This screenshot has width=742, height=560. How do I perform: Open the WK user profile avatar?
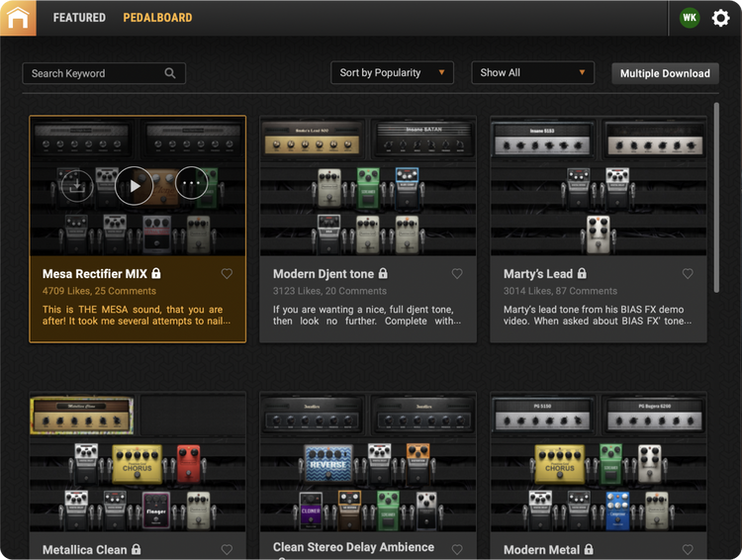tap(690, 18)
